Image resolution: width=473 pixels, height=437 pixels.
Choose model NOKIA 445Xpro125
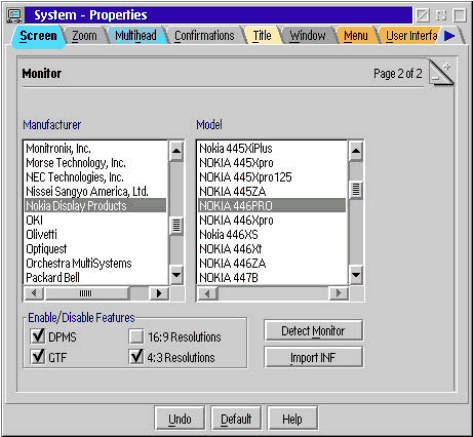pos(272,177)
